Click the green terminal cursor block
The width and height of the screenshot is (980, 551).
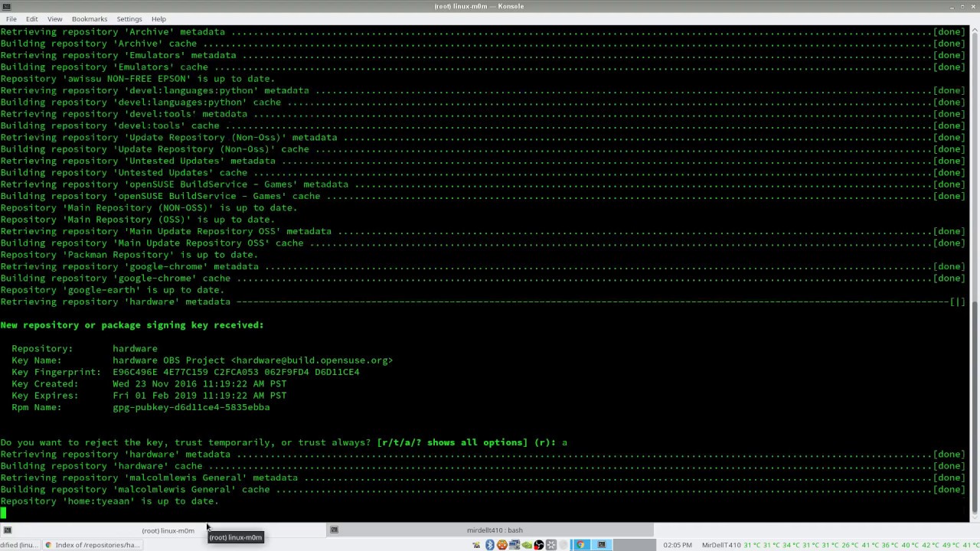pos(3,513)
